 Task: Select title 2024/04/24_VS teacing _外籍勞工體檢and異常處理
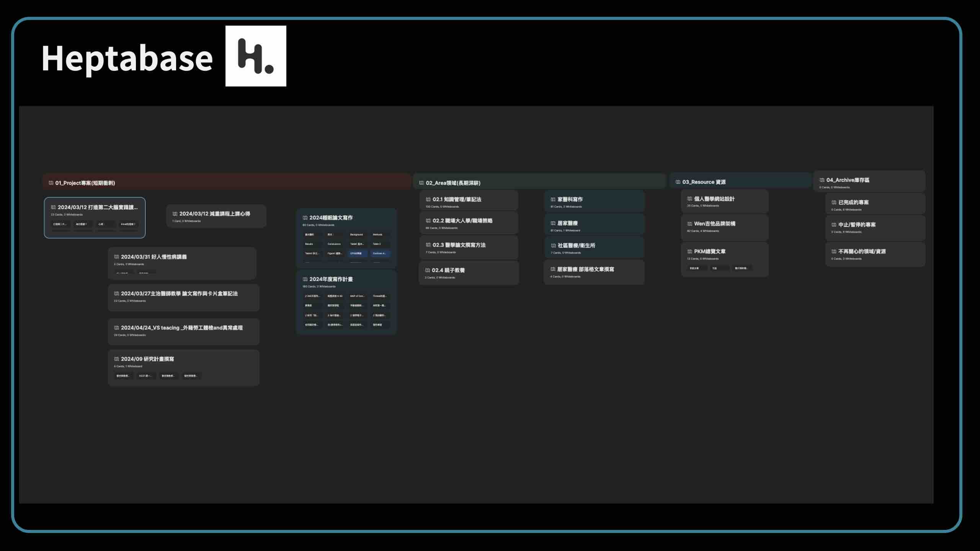[182, 328]
